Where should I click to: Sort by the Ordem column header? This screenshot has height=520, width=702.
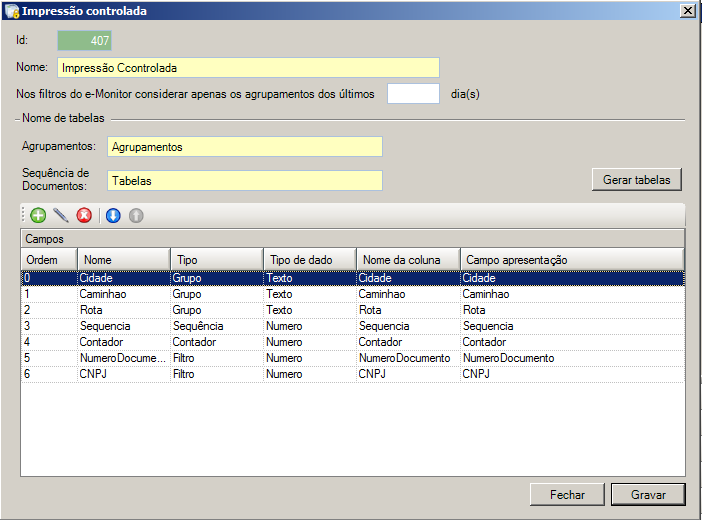tap(48, 259)
